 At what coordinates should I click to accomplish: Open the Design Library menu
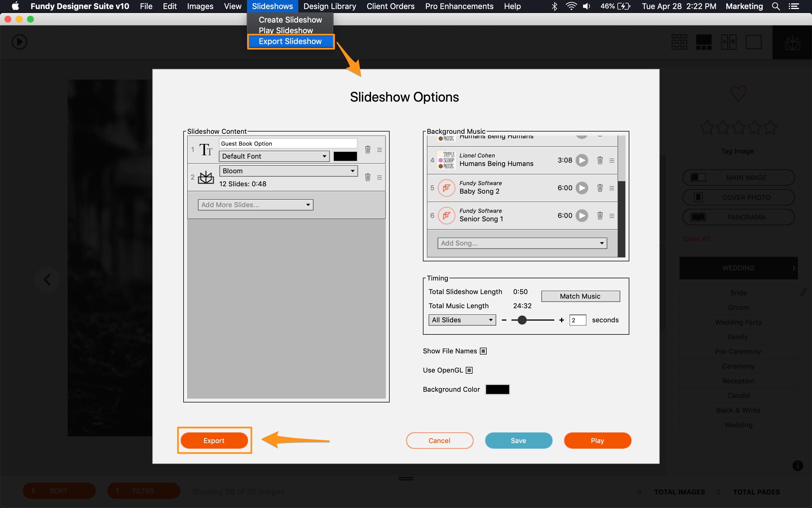[x=330, y=6]
